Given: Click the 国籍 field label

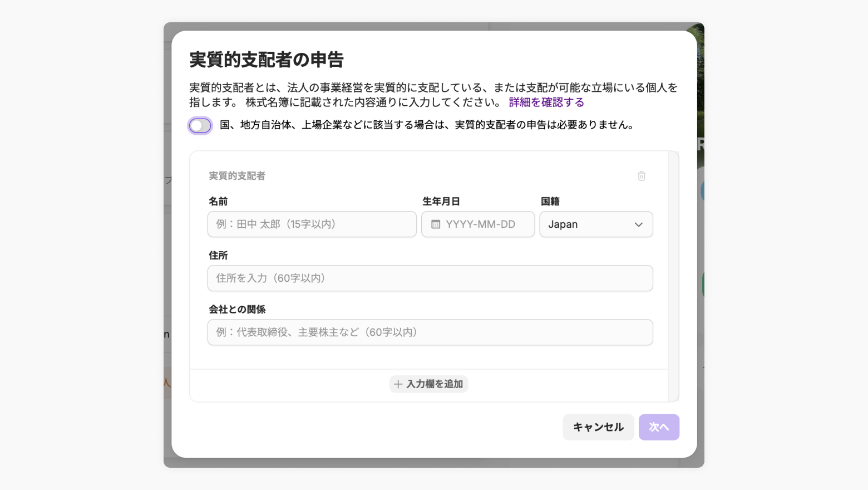Looking at the screenshot, I should [x=550, y=202].
